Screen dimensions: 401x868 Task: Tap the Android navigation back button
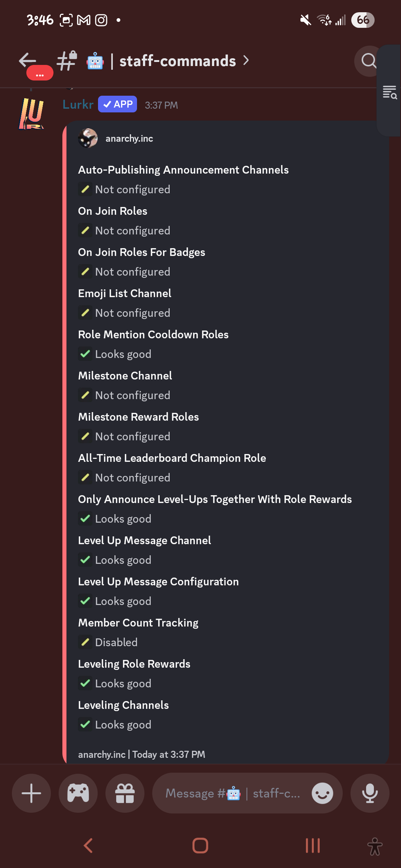tap(88, 846)
